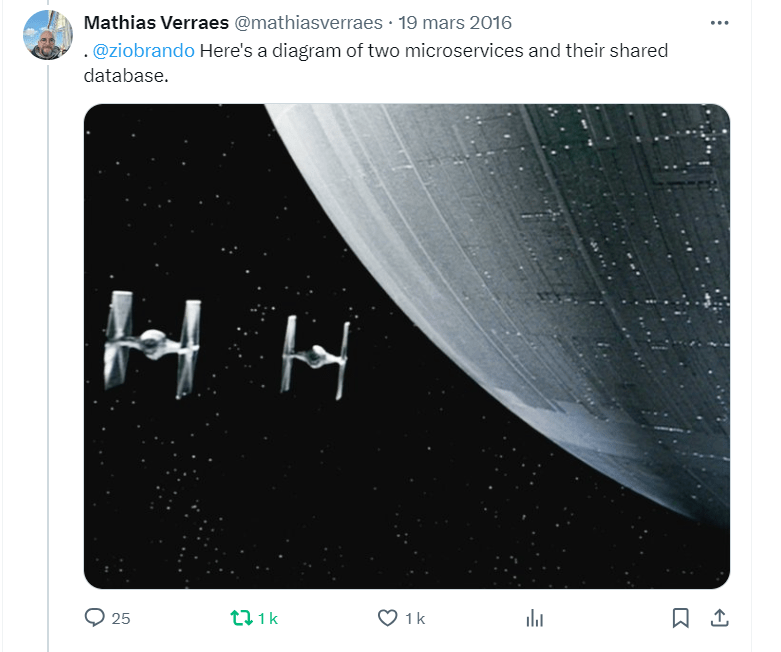Click the left TIE fighter in image
Viewport: 781px width, 652px height.
pyautogui.click(x=152, y=344)
